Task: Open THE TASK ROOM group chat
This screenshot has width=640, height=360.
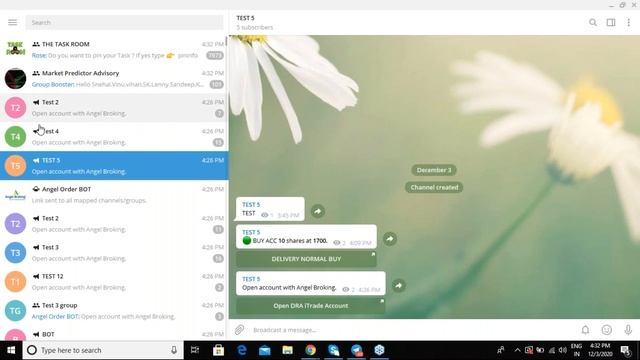Action: click(114, 49)
